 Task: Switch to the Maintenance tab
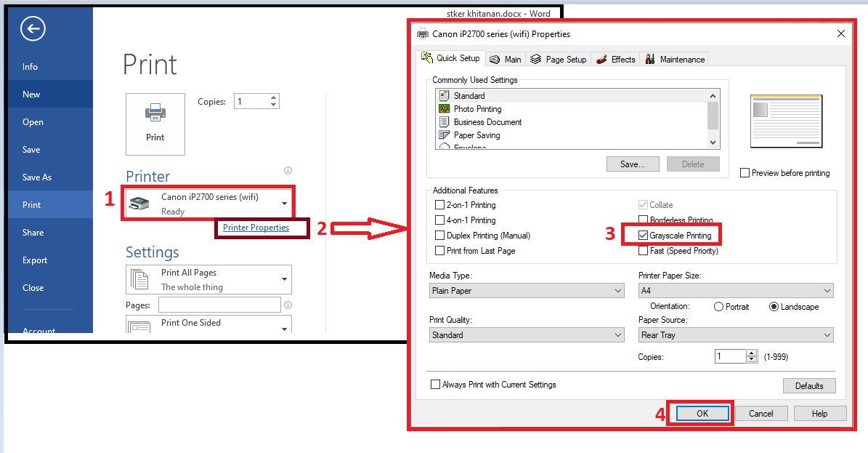[675, 60]
